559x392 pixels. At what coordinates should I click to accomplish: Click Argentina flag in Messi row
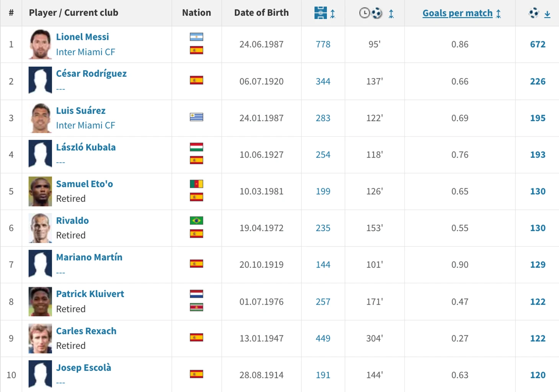tap(196, 37)
